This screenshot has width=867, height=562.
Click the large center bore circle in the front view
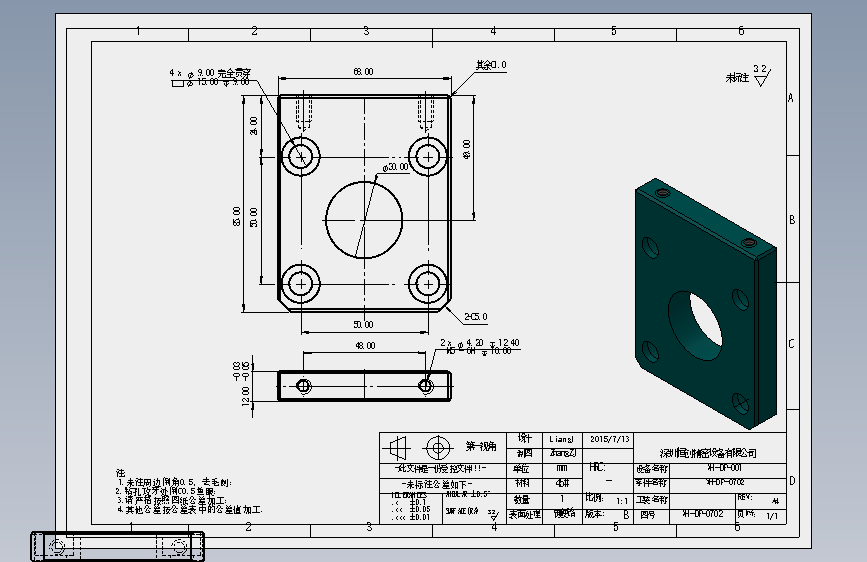tap(364, 220)
